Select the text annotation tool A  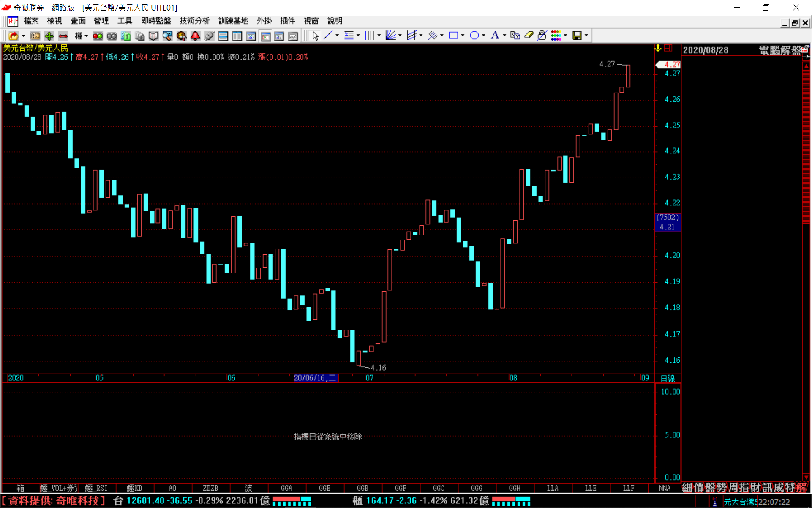click(x=495, y=36)
